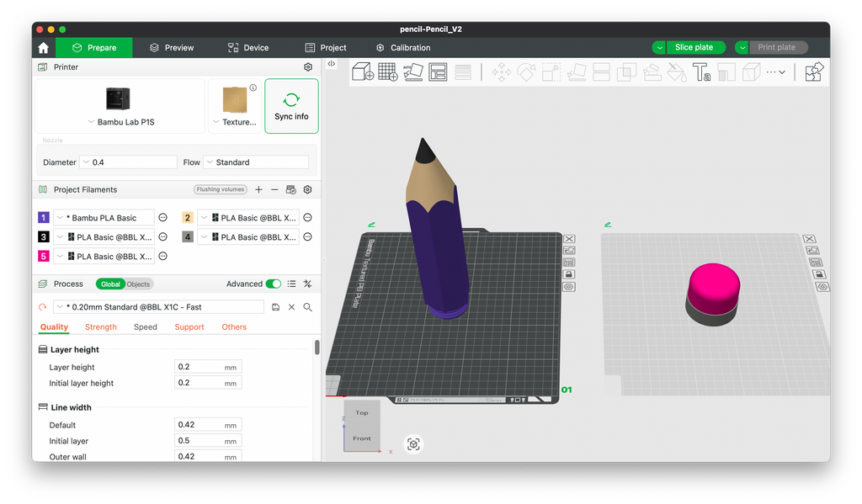Expand the toolbar more-tools ellipsis

point(775,72)
